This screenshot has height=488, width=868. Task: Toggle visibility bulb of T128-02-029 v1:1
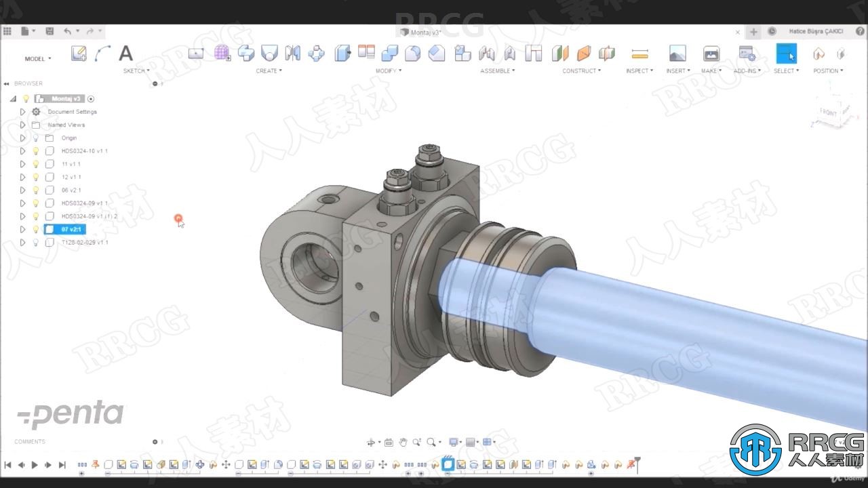click(x=36, y=242)
